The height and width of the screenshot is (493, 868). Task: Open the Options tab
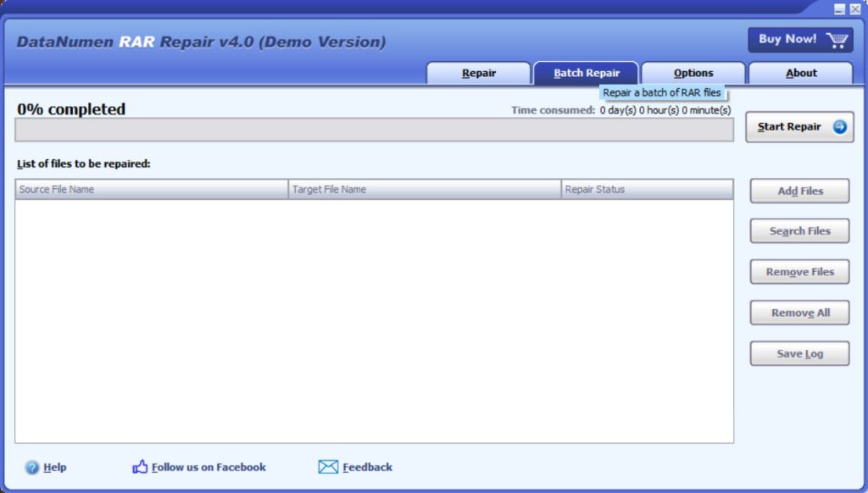(x=693, y=73)
